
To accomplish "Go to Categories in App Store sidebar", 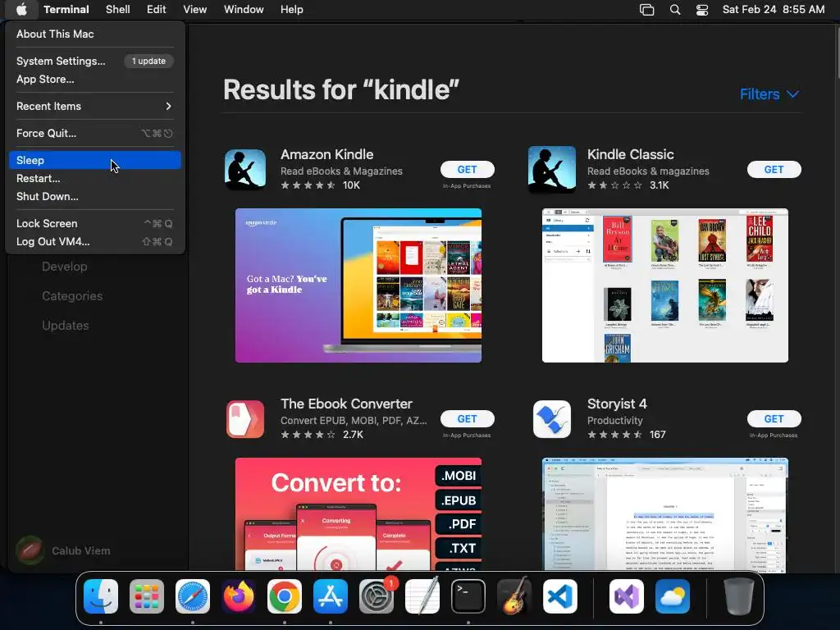I will (x=72, y=295).
